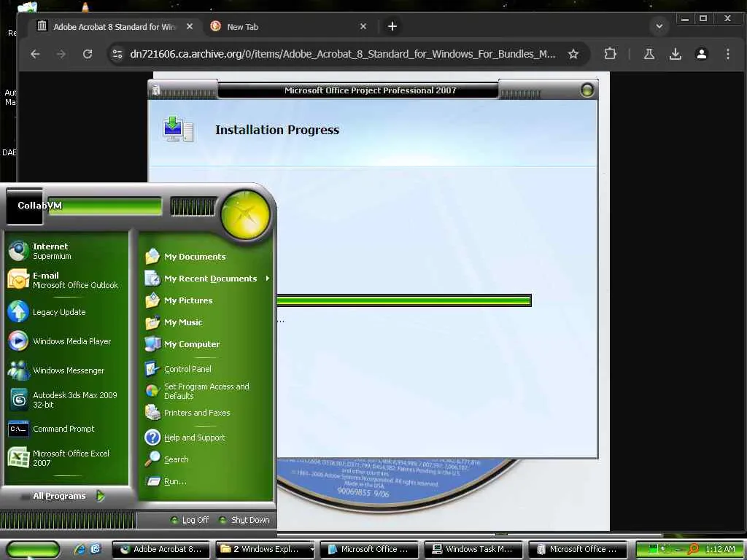Screen dimensions: 747x560
Task: Click Internet Explorer quick launch icon
Action: point(79,549)
